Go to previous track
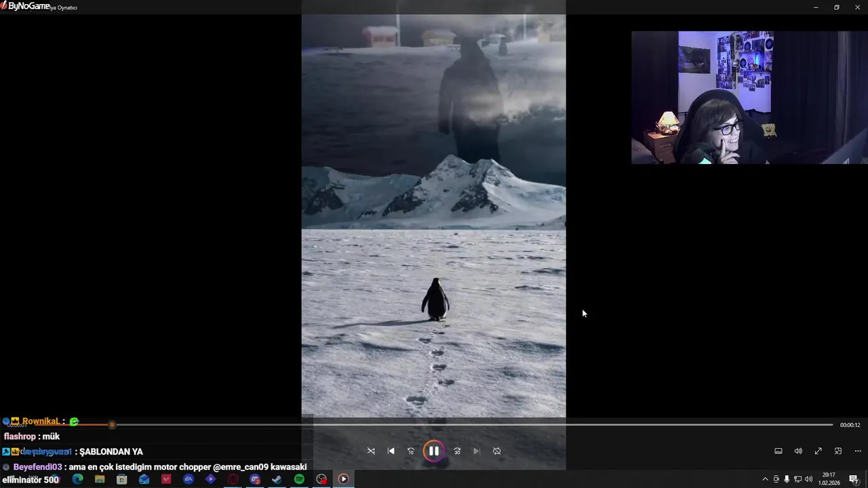Screen dimensions: 868x488 (x=391, y=451)
